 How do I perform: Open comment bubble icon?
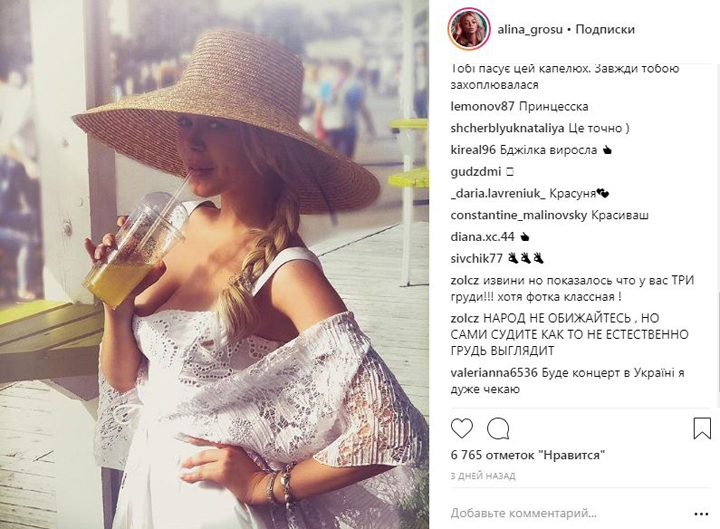pos(498,428)
